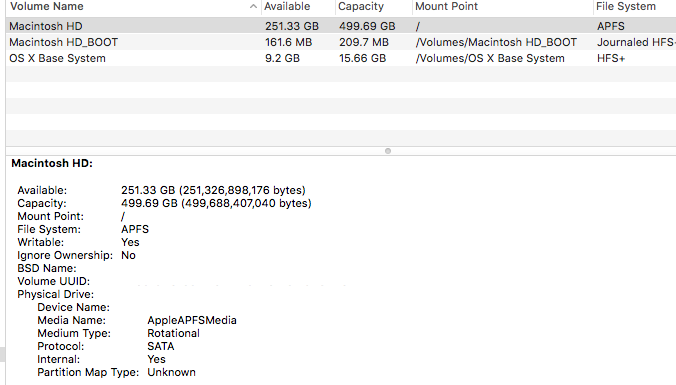Sort by the Available column header

coord(287,6)
